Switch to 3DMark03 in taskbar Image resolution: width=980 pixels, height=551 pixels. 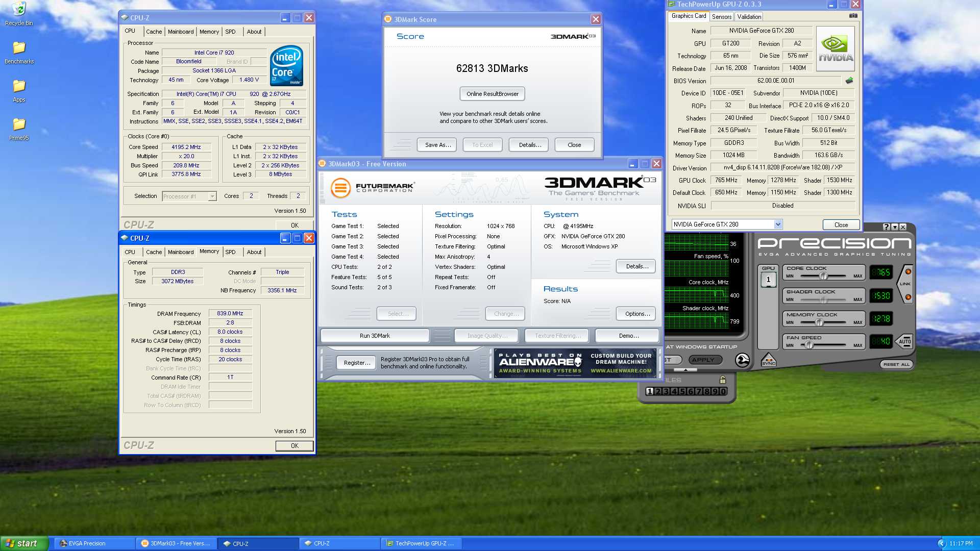click(x=177, y=543)
